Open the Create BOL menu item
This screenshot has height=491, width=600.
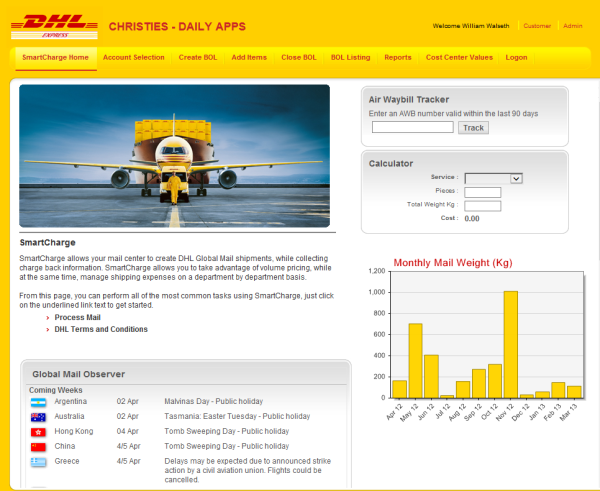tap(197, 58)
